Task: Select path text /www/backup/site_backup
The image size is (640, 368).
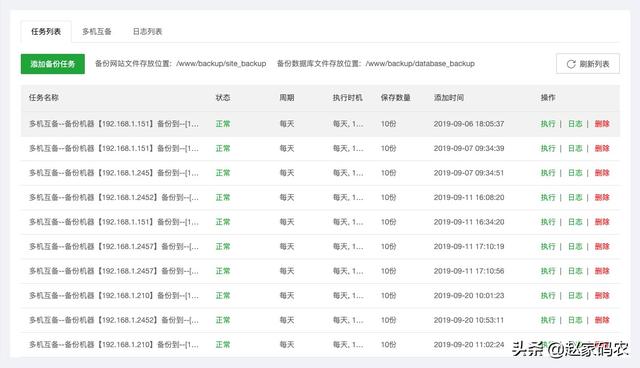Action: (x=221, y=64)
